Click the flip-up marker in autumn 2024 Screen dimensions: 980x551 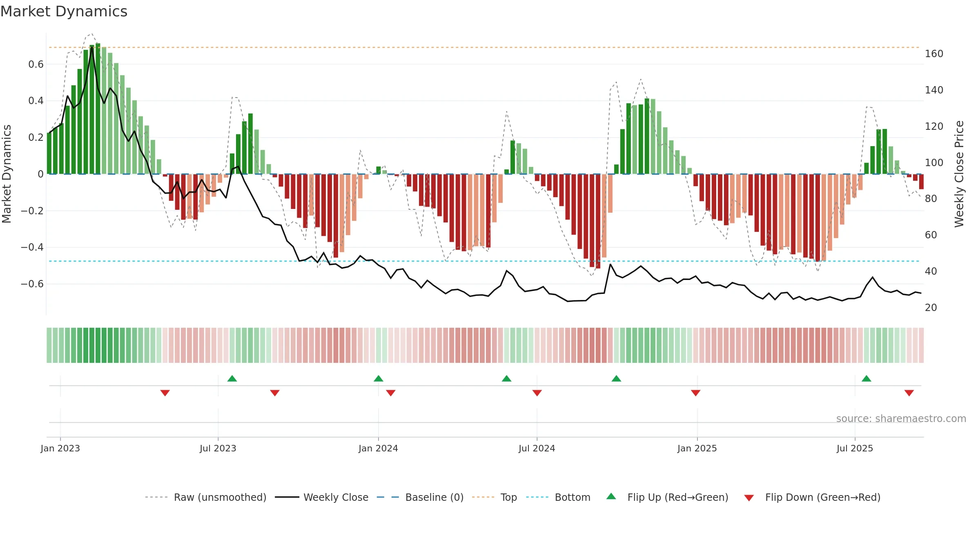pos(617,378)
